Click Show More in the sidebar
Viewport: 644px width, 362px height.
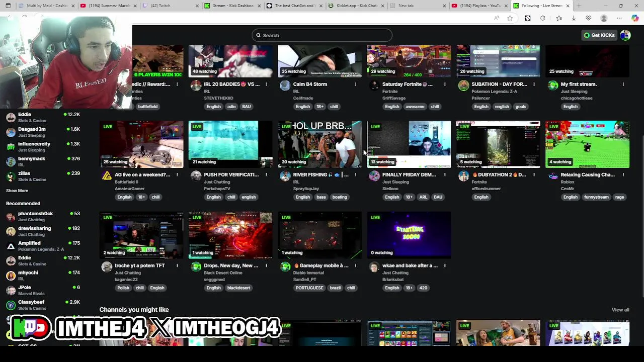pyautogui.click(x=17, y=191)
